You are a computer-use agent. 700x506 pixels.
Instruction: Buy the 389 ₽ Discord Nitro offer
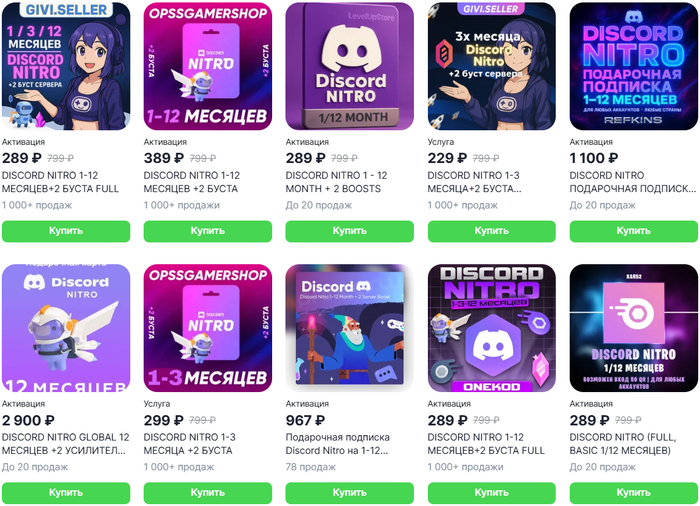tap(208, 231)
